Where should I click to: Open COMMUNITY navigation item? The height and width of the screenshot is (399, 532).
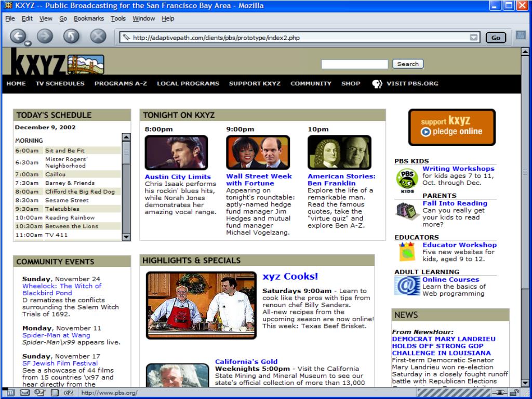pos(311,84)
